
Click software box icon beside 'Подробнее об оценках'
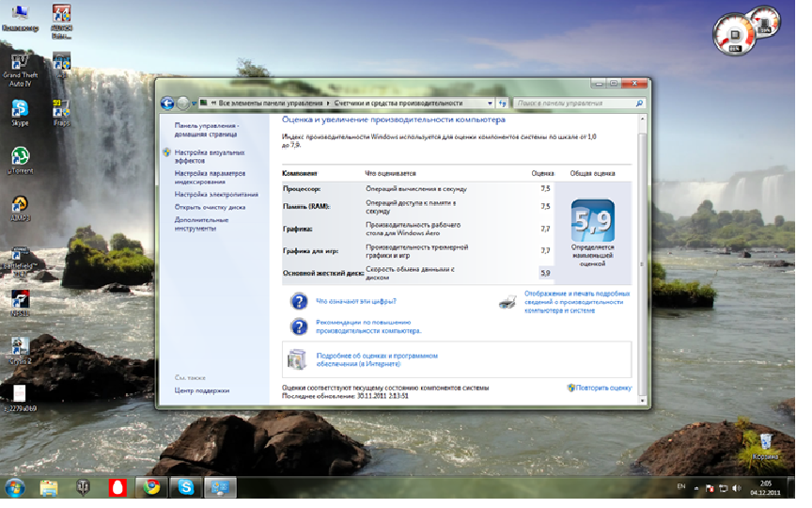pyautogui.click(x=297, y=359)
